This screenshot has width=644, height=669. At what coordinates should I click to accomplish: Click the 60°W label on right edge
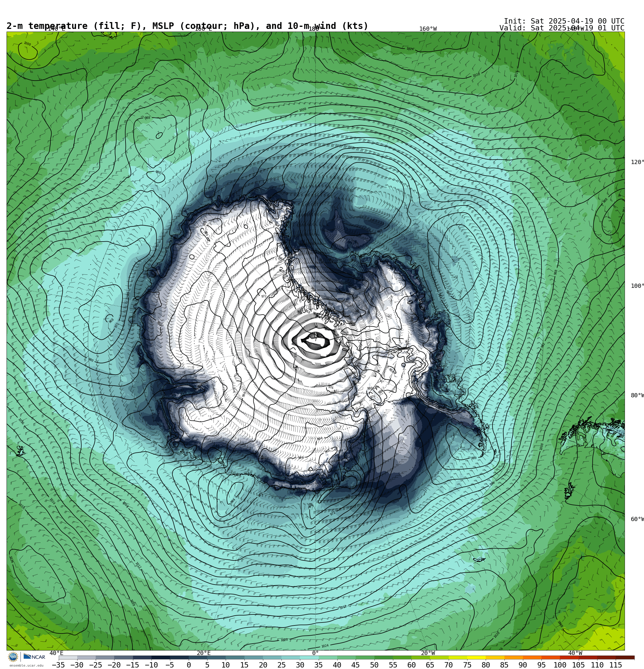pos(637,519)
